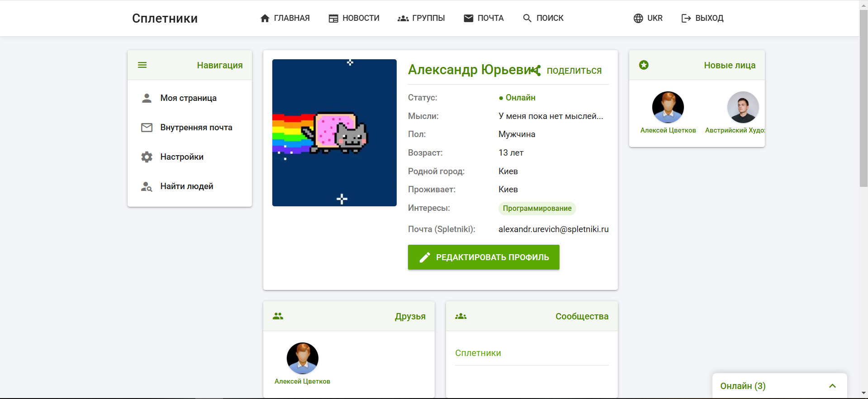868x399 pixels.
Task: Click the groups people icon in navbar
Action: [x=403, y=18]
